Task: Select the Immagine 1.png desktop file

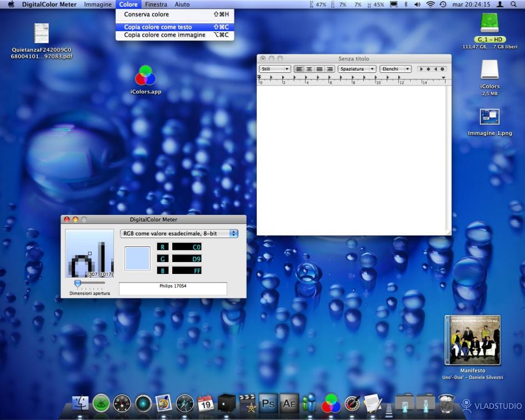Action: pyautogui.click(x=489, y=117)
